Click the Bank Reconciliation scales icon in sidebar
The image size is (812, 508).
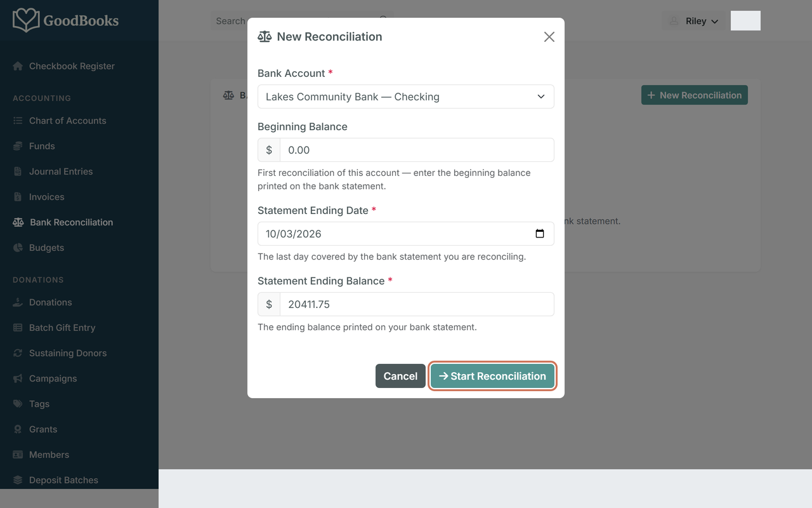tap(18, 222)
